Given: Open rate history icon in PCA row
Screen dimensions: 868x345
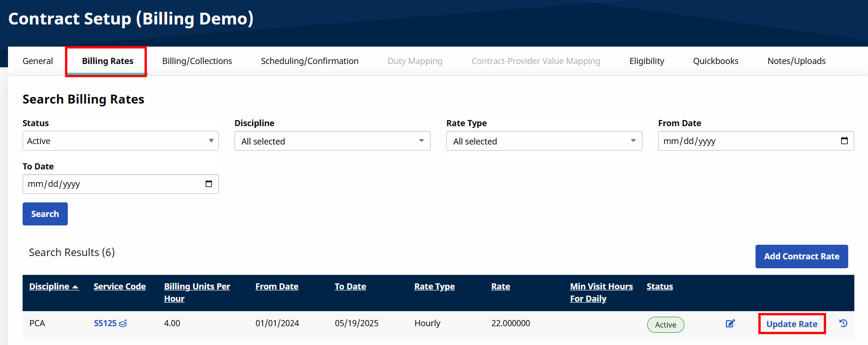Looking at the screenshot, I should (x=843, y=323).
